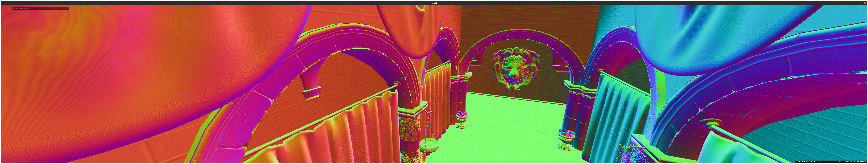Minimize the NQADE window
Viewport: 868px width, 164px height.
click(857, 3)
